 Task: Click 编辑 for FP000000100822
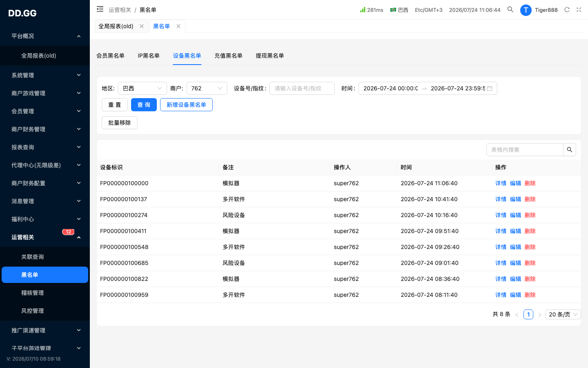point(515,279)
